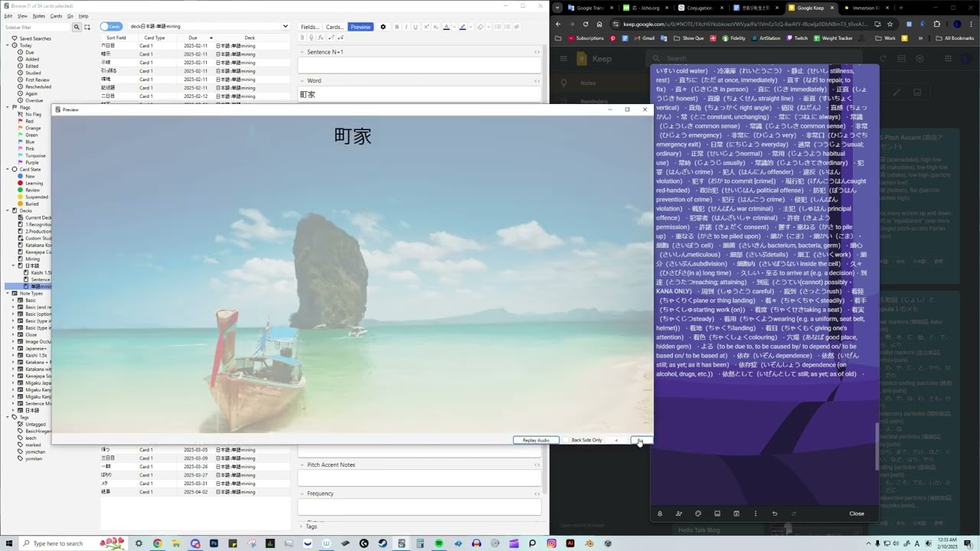Click the Keep note reminder bell icon
980x551 pixels.
pyautogui.click(x=659, y=514)
